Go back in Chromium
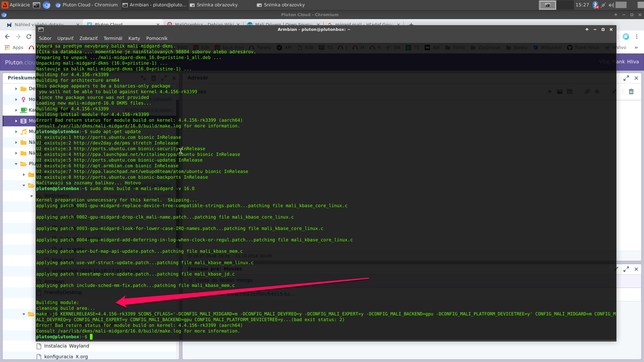644x362 pixels. (7, 37)
